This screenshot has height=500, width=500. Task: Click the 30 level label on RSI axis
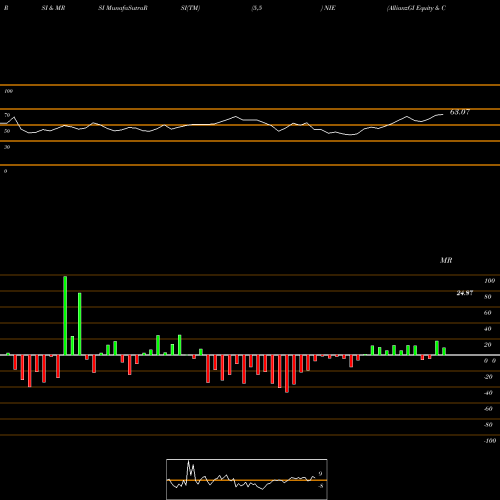click(7, 147)
